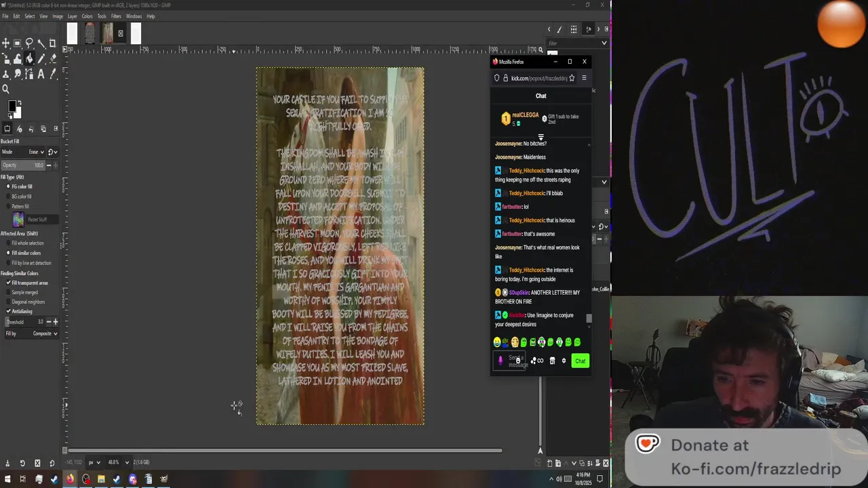Configure tool options tab menu arrow
This screenshot has height=488, width=868.
(x=56, y=129)
